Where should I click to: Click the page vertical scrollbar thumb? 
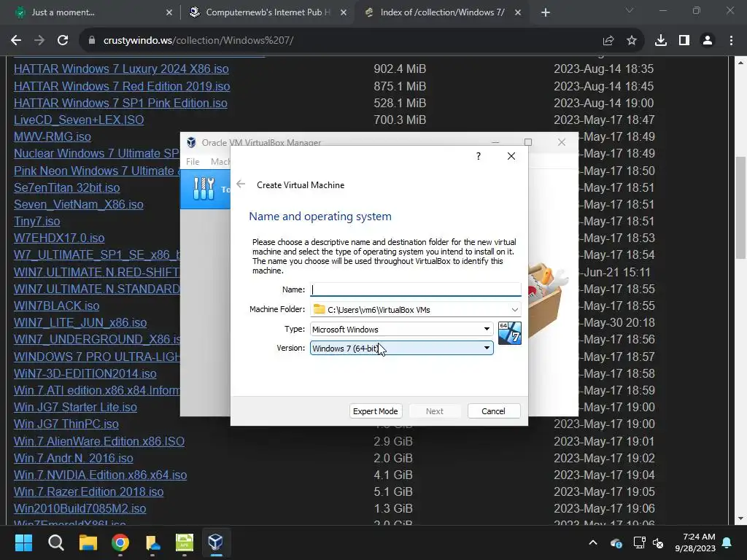coord(740,208)
